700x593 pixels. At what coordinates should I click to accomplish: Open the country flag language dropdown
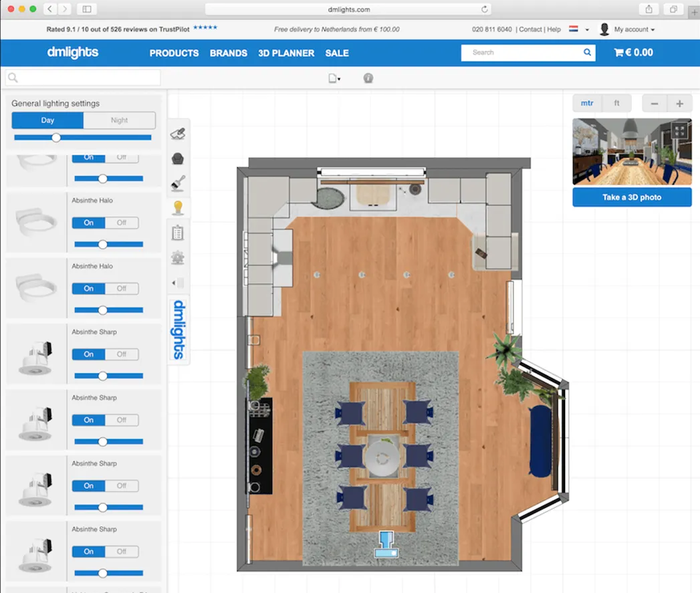pyautogui.click(x=579, y=29)
